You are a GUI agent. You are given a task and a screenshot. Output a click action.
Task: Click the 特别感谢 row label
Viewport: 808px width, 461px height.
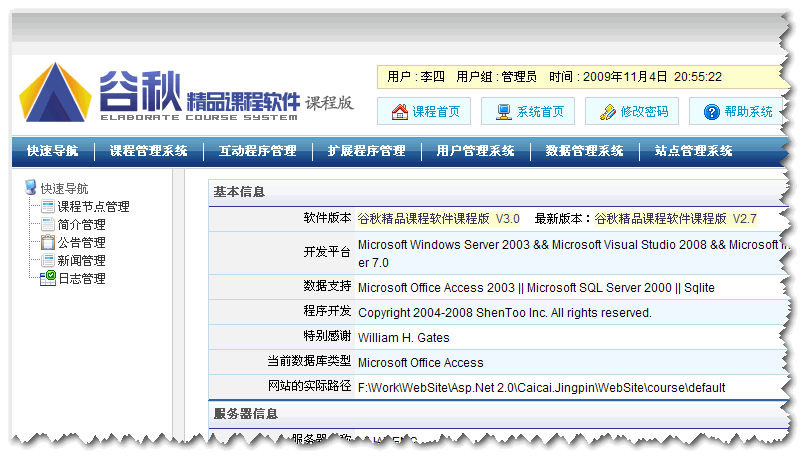[x=327, y=336]
